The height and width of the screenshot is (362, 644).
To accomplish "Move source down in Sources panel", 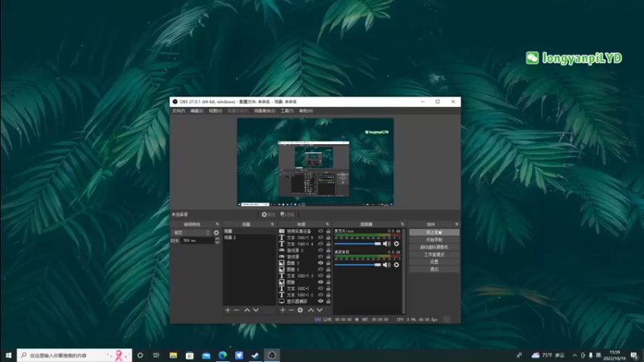I will [x=320, y=311].
